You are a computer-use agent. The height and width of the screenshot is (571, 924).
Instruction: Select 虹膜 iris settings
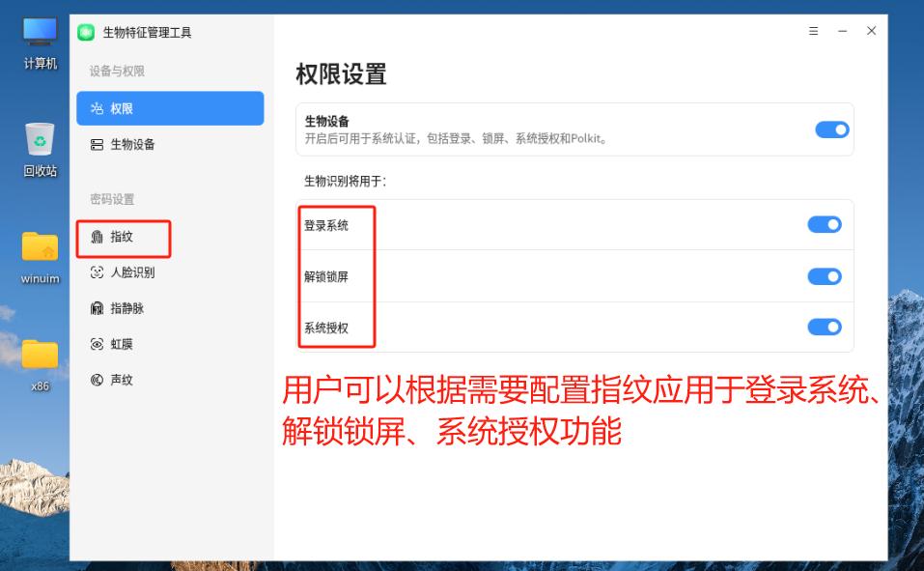(x=170, y=345)
